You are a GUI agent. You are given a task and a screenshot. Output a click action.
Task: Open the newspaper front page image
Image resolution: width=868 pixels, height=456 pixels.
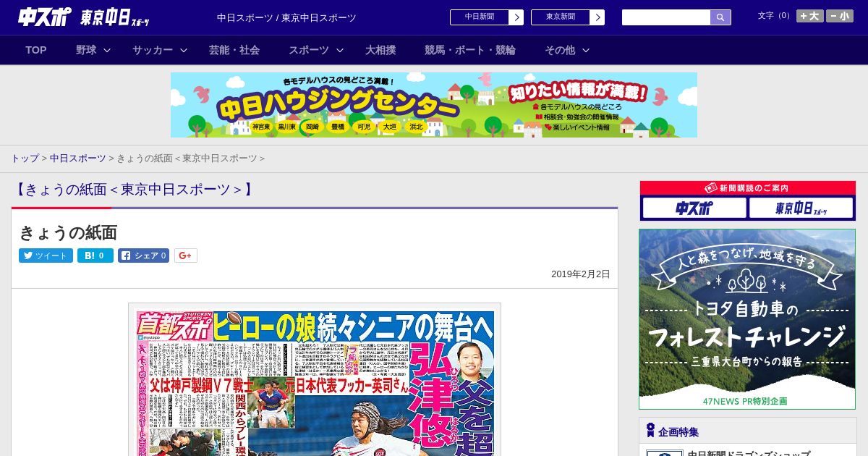315,380
